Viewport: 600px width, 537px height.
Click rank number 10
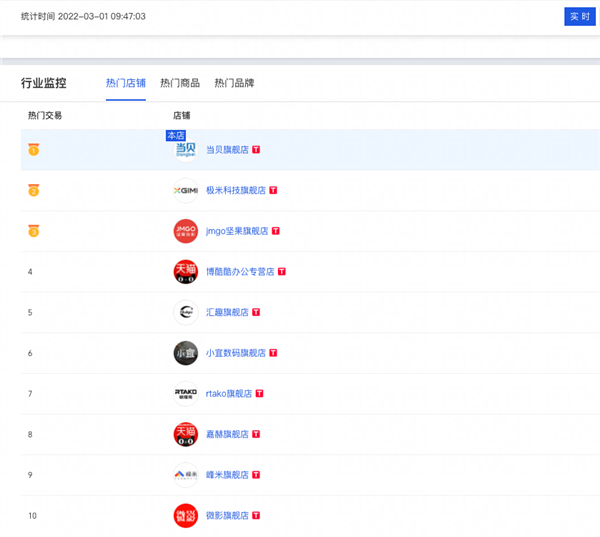(x=33, y=516)
